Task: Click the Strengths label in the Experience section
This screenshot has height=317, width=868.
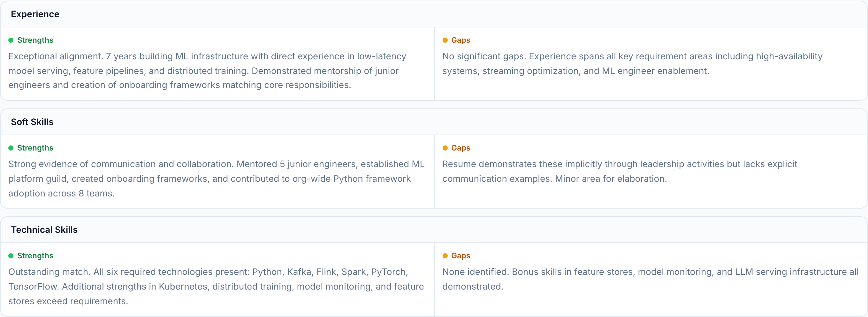Action: 35,41
